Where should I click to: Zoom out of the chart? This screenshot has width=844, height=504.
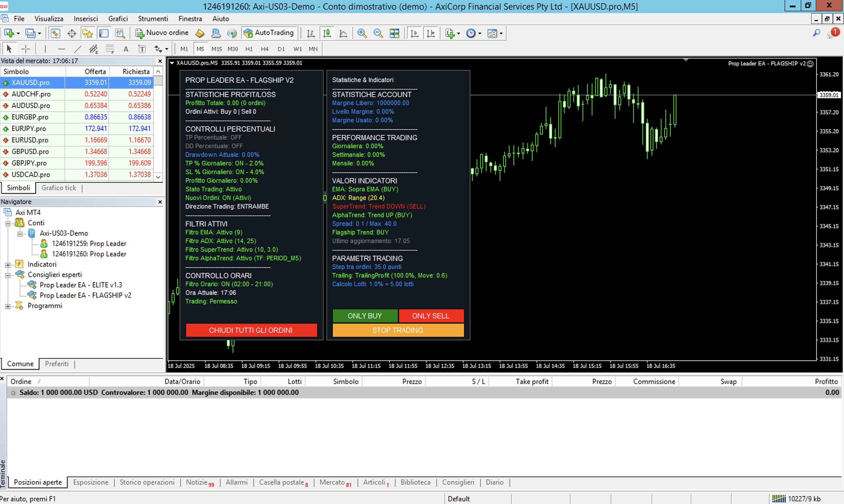point(378,33)
